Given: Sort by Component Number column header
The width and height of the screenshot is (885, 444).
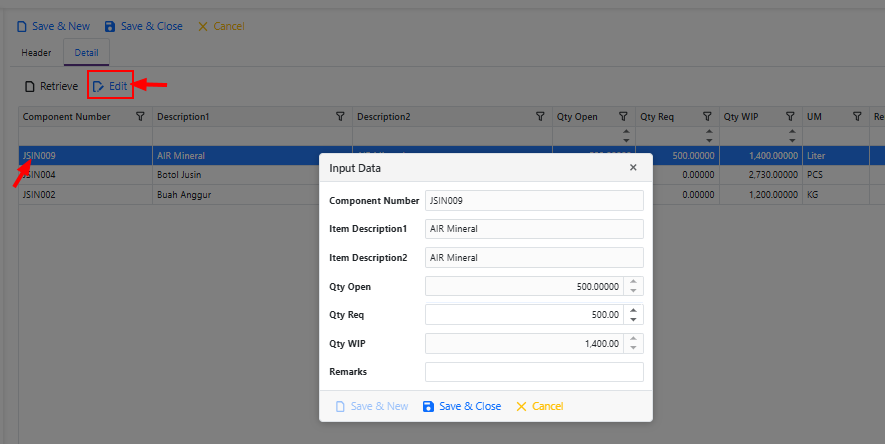Looking at the screenshot, I should [x=67, y=117].
